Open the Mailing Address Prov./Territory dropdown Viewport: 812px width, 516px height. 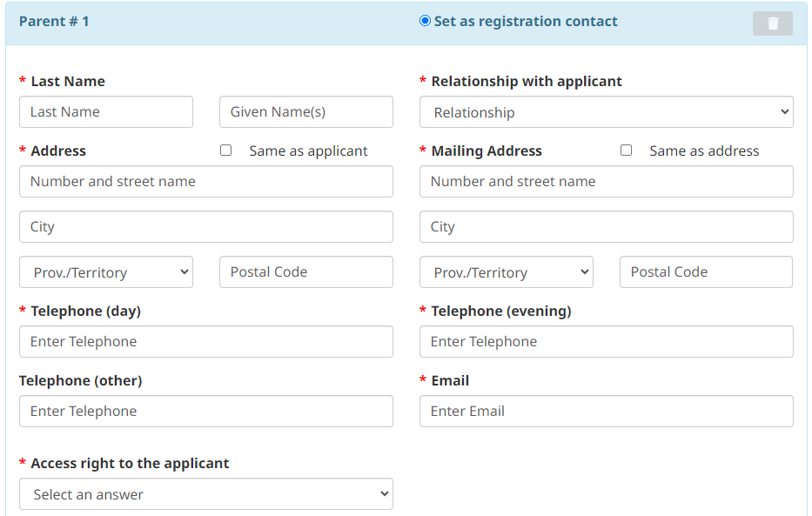(507, 272)
